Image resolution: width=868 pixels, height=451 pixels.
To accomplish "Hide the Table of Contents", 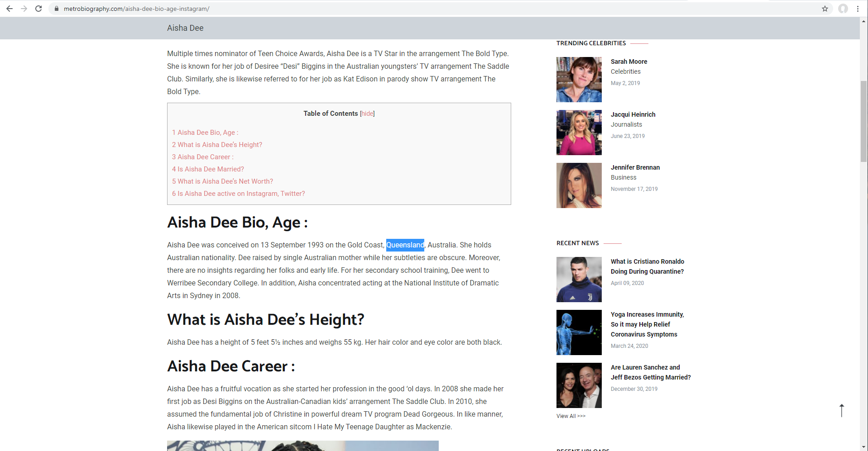I will click(367, 114).
